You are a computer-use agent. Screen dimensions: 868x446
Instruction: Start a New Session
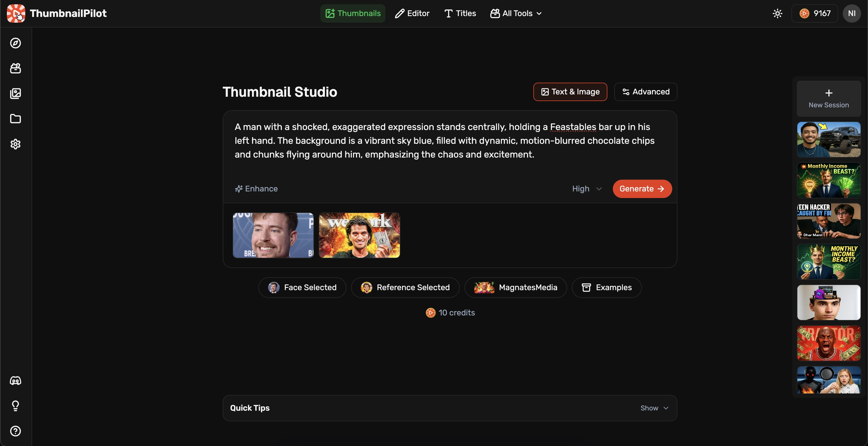pyautogui.click(x=829, y=98)
